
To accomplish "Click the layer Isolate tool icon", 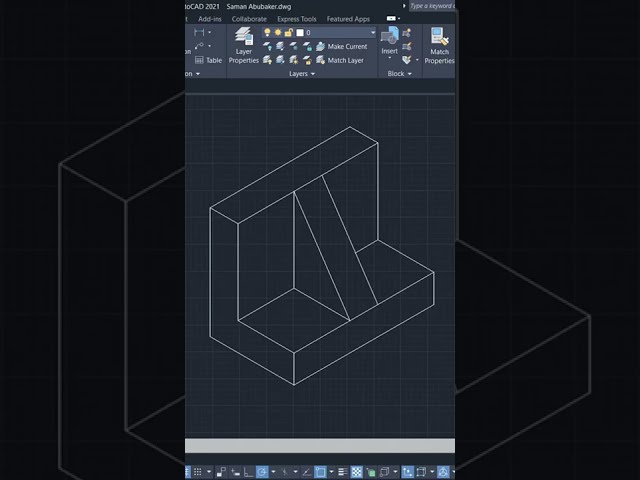I will [280, 47].
